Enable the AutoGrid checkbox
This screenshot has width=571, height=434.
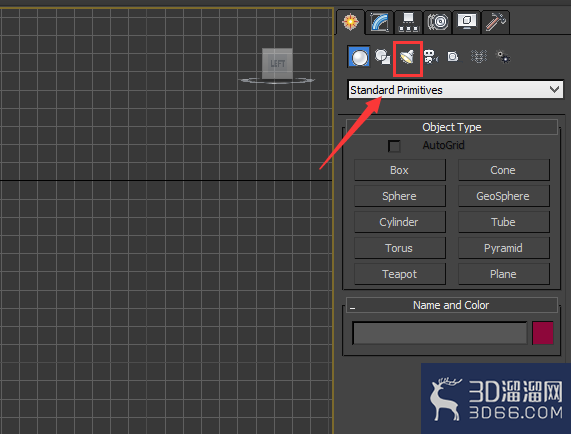click(394, 146)
